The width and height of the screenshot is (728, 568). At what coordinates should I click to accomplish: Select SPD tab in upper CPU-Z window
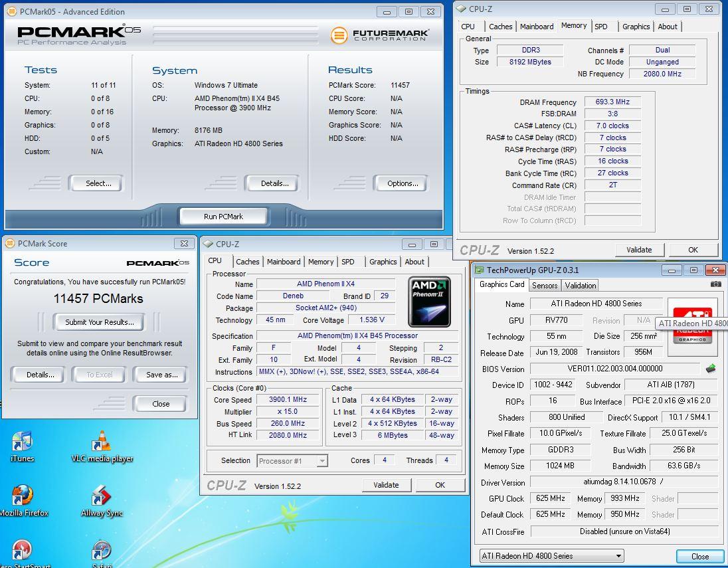pos(600,27)
